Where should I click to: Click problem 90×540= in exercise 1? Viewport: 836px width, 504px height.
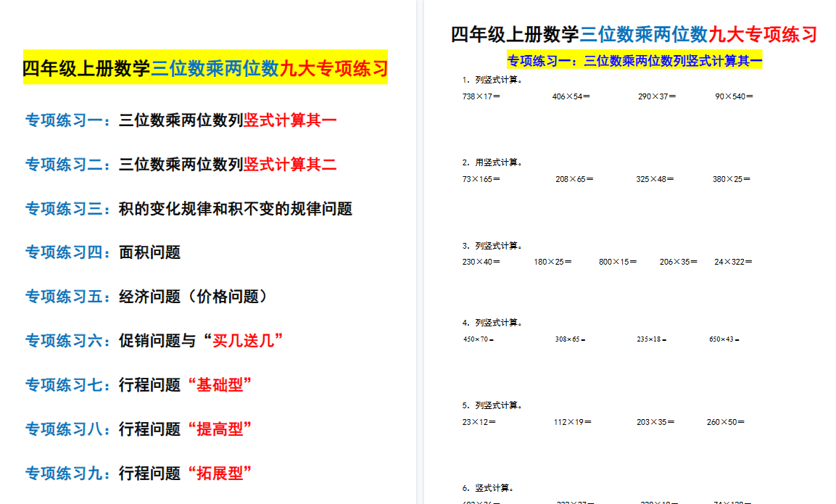pyautogui.click(x=734, y=95)
